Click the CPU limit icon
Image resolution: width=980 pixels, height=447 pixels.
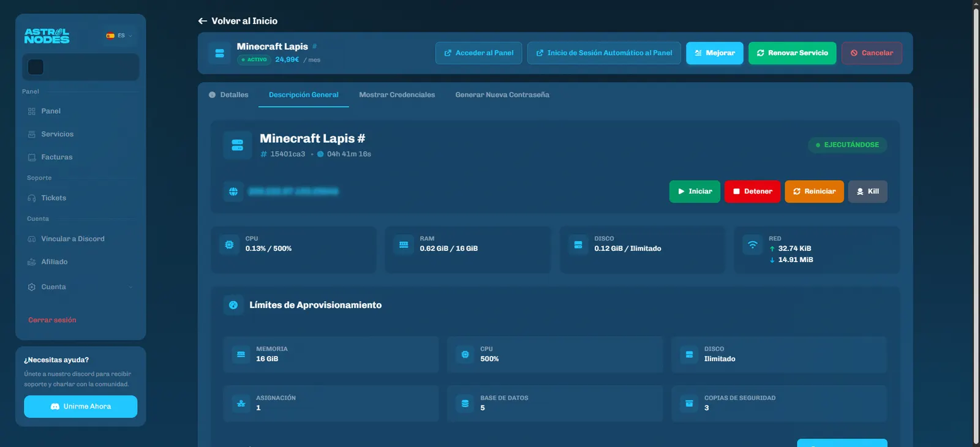click(465, 355)
